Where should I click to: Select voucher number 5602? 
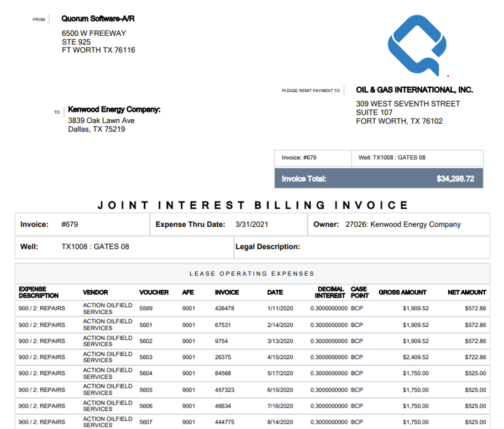[x=146, y=341]
